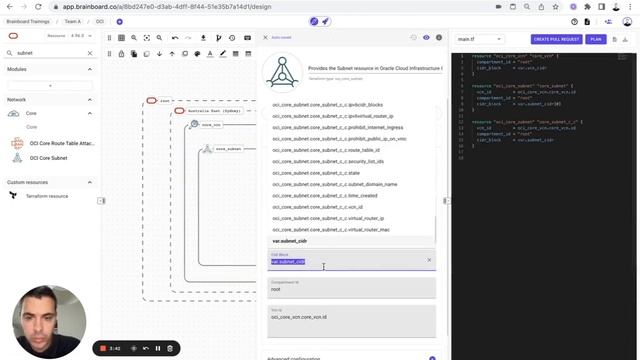Collapse the Modules section
Screen dimensions: 640x360
pos(90,69)
